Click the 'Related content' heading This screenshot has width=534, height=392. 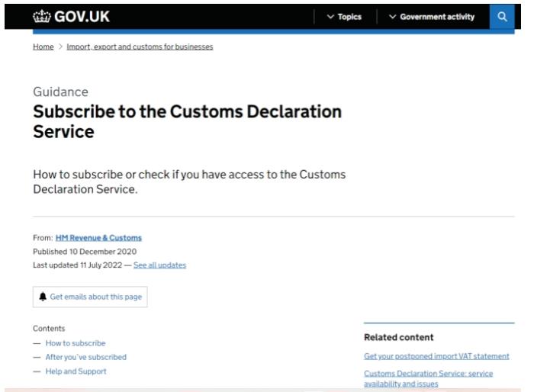(399, 337)
